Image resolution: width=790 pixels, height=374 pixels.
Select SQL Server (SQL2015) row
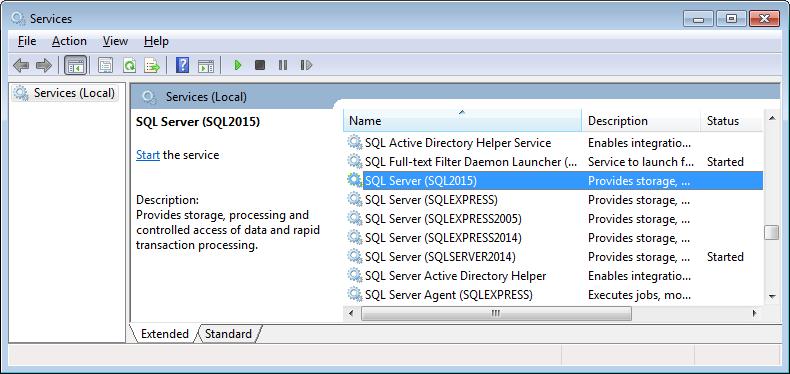point(554,181)
